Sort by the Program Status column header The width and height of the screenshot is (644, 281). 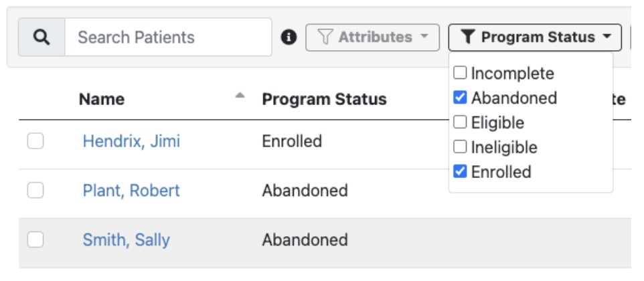(x=324, y=100)
